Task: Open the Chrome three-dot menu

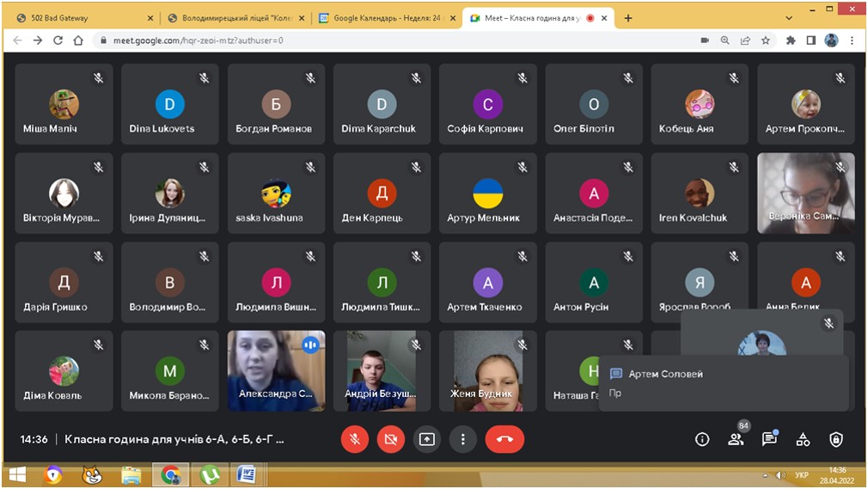Action: pos(853,40)
